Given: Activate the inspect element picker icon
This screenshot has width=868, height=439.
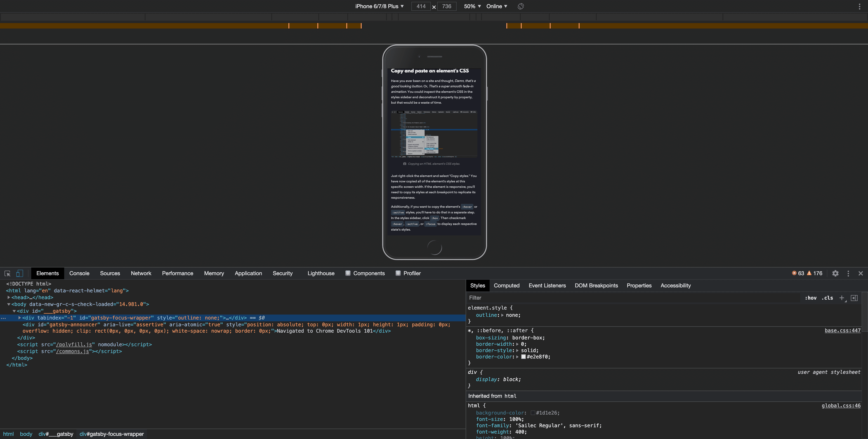Looking at the screenshot, I should (7, 273).
